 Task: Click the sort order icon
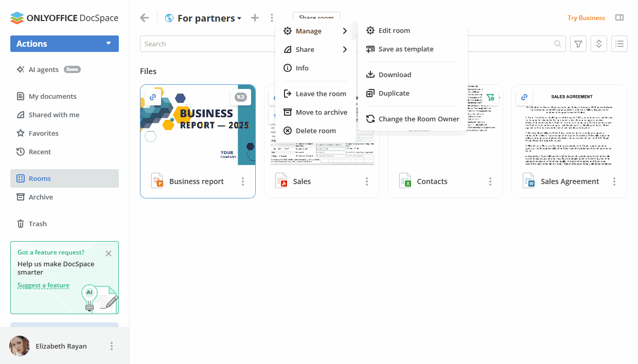point(599,44)
